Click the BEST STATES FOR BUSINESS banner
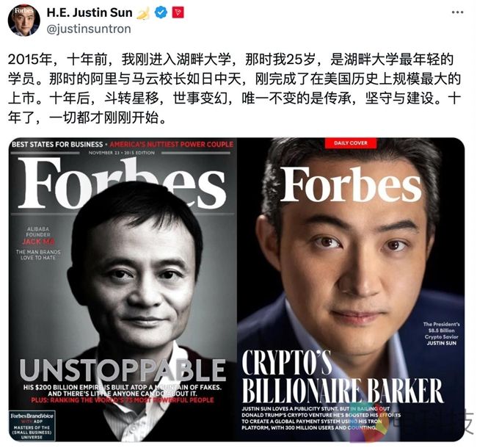 click(57, 144)
